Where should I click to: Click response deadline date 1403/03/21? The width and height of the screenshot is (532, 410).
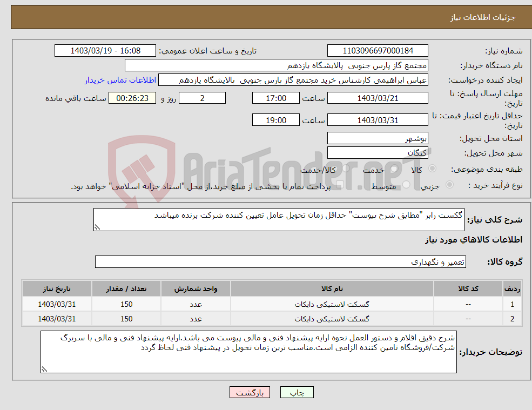(x=378, y=98)
